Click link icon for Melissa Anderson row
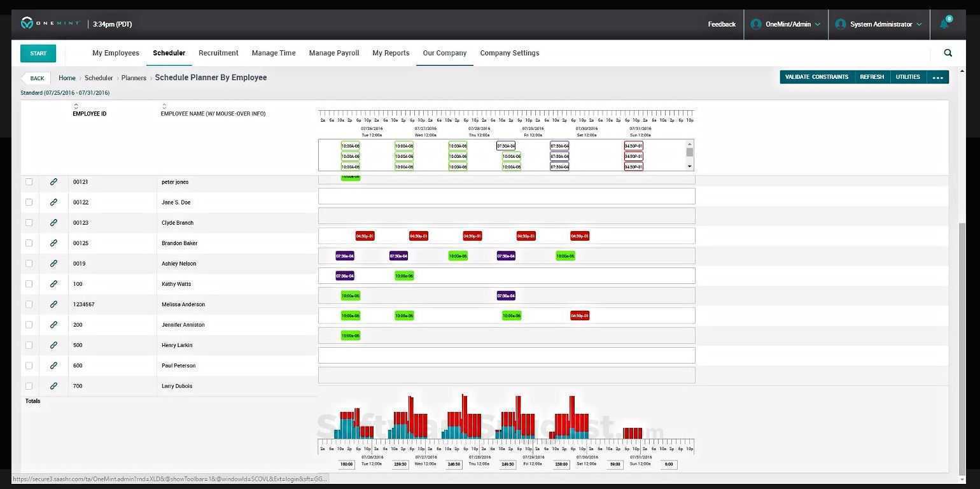This screenshot has width=980, height=489. pos(53,304)
